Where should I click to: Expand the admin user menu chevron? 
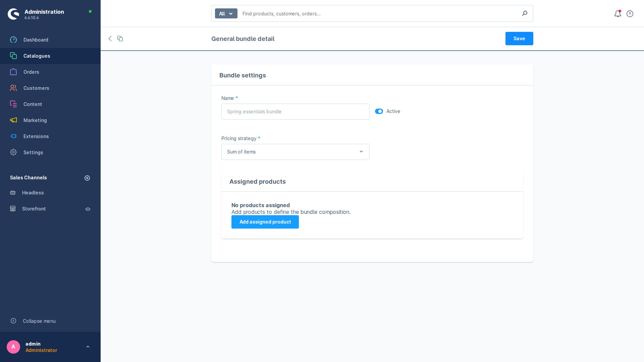(88, 347)
